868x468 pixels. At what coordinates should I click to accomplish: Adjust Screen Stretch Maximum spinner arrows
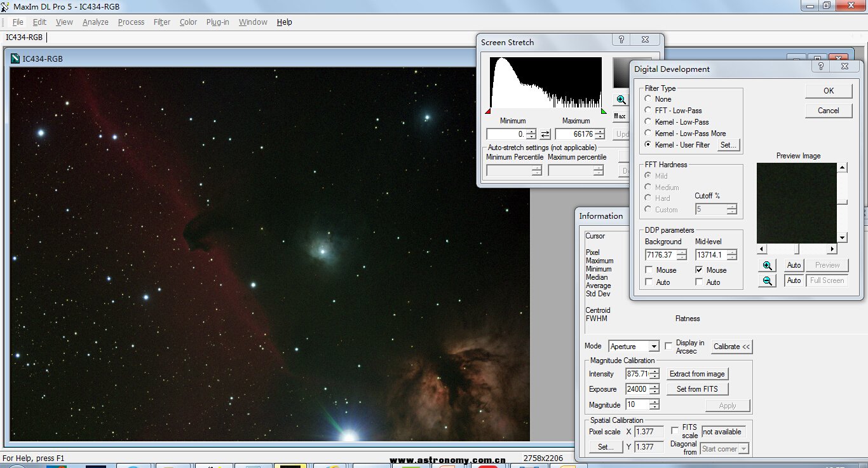599,134
